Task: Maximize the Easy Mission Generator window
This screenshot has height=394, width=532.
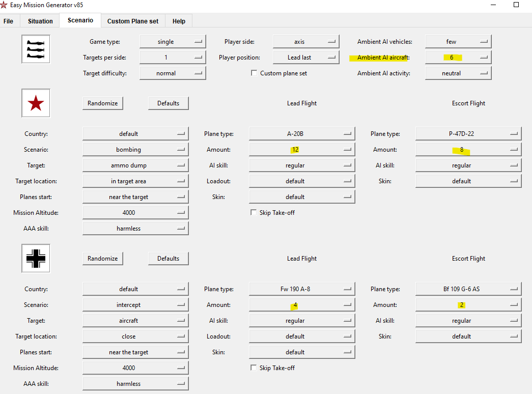Action: pos(516,5)
